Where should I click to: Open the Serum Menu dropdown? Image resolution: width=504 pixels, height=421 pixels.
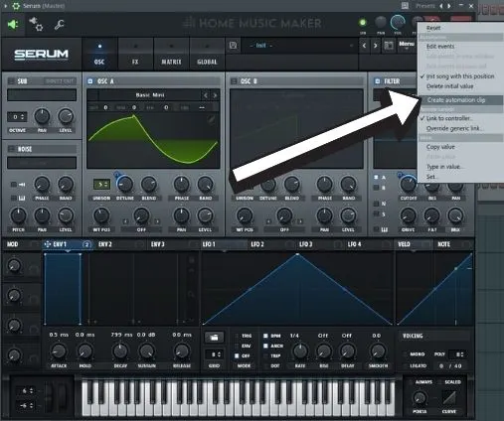407,45
